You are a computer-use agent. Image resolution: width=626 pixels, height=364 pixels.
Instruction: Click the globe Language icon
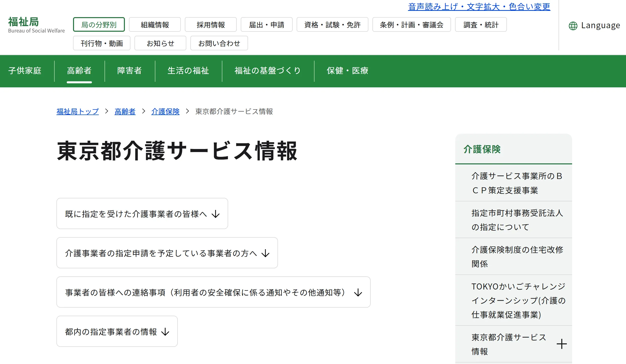[x=573, y=26]
